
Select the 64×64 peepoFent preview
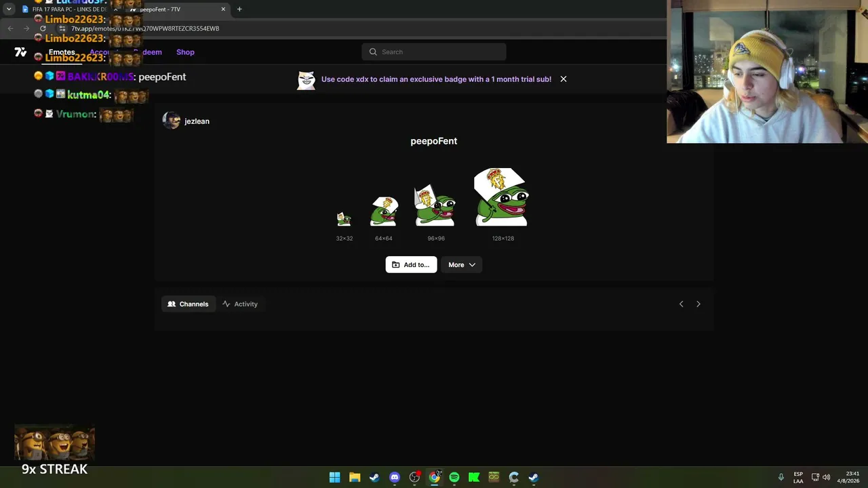click(x=384, y=211)
